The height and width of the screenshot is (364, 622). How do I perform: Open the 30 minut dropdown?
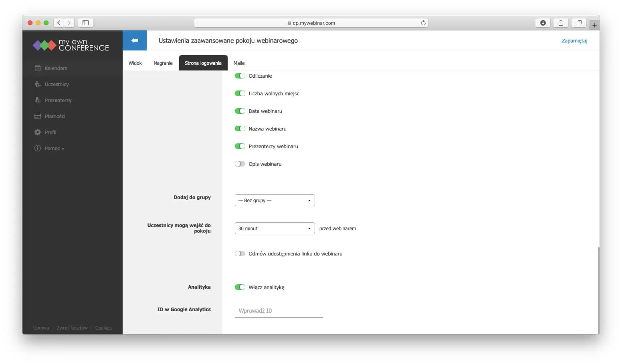275,228
